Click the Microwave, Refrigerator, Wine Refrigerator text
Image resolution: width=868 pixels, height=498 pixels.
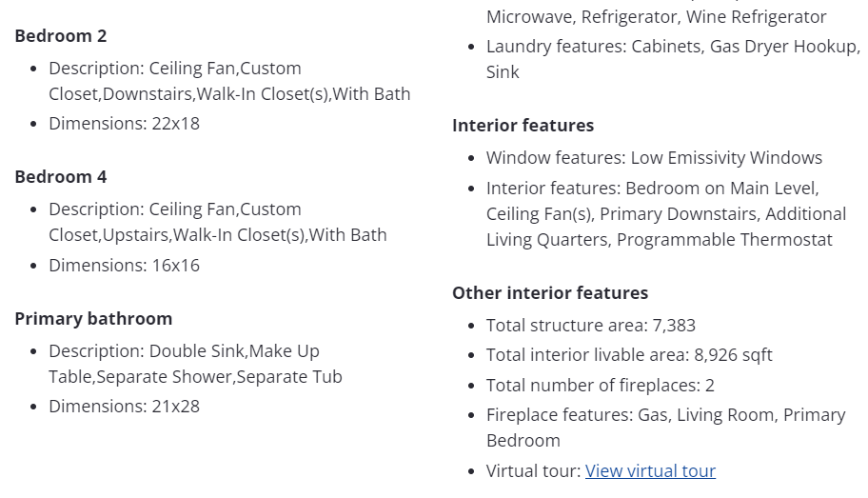[x=656, y=17]
